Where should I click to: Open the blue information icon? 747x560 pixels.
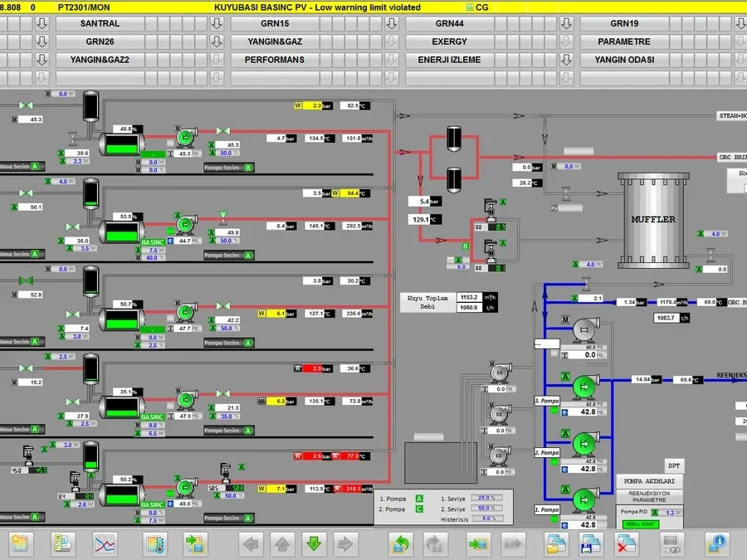tap(716, 543)
